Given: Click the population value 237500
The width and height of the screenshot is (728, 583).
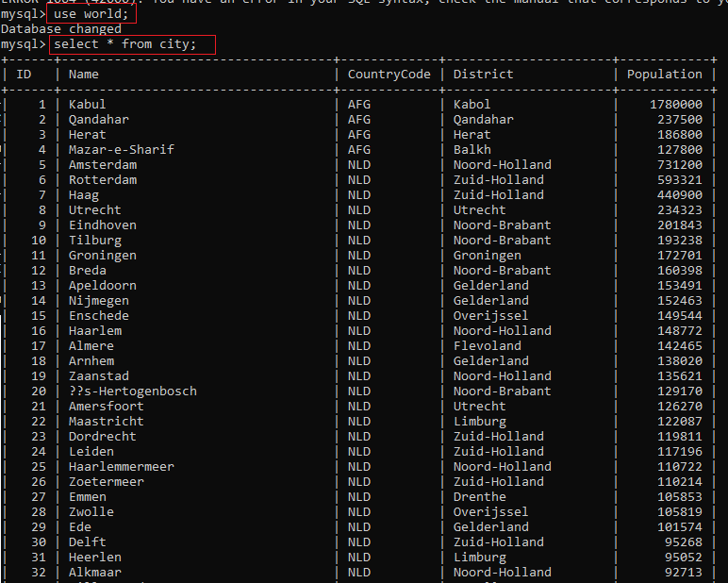Looking at the screenshot, I should [680, 120].
